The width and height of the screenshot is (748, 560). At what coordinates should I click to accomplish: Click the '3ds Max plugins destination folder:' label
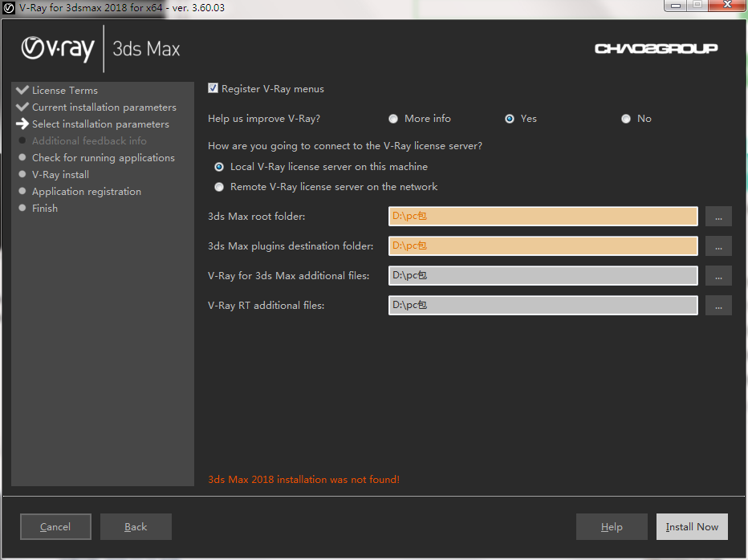(291, 246)
